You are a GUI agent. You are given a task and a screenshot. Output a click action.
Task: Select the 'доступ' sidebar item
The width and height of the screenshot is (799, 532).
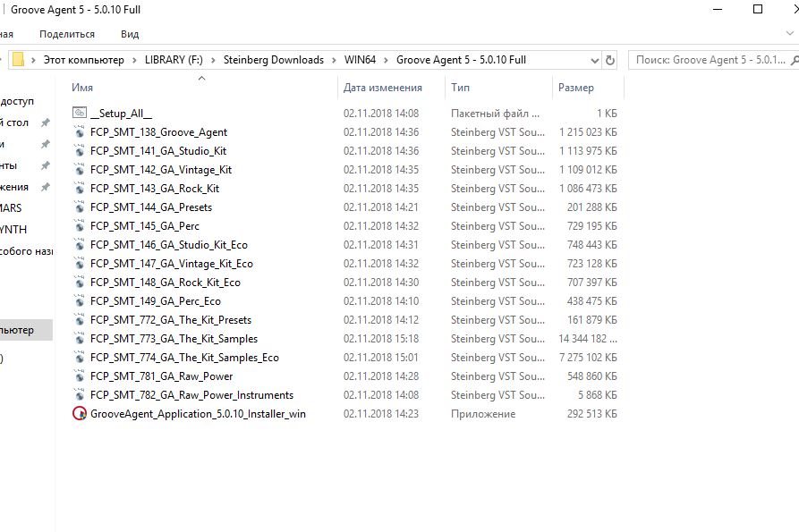pyautogui.click(x=17, y=101)
